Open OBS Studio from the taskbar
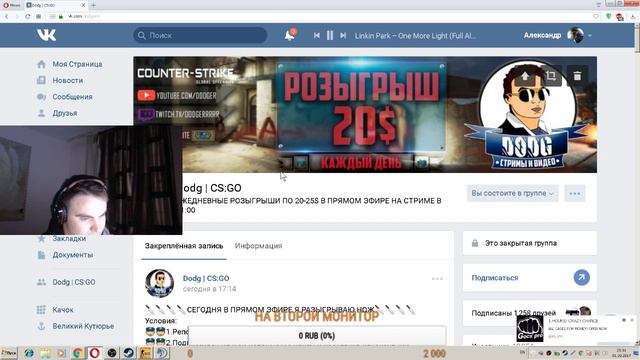Image resolution: width=640 pixels, height=360 pixels. (111, 353)
